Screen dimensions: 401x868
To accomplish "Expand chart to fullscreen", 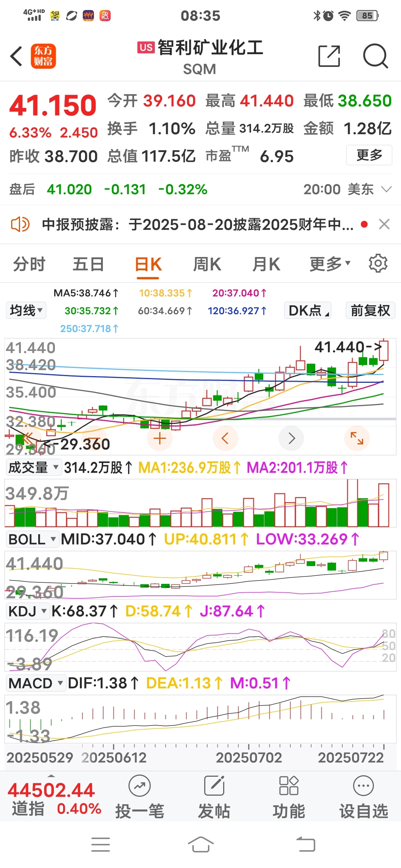I will (x=357, y=438).
